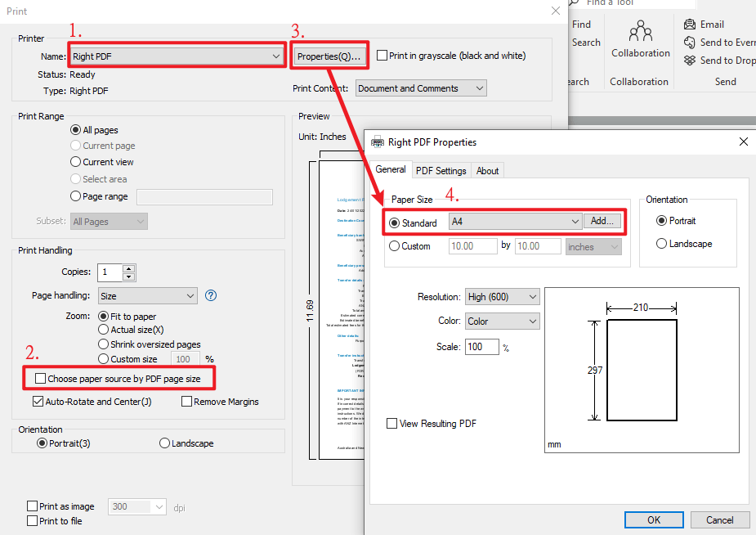The height and width of the screenshot is (535, 756).
Task: Select Actual size zoom option
Action: click(103, 330)
